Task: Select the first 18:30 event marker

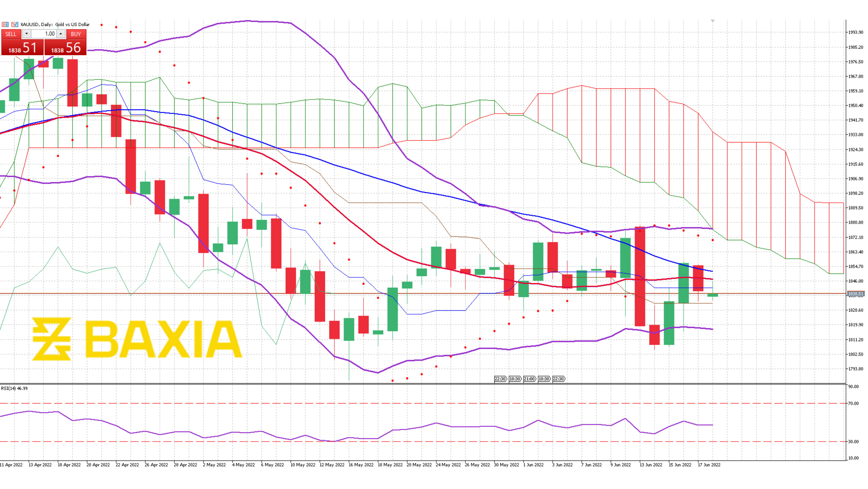Action: coord(516,379)
